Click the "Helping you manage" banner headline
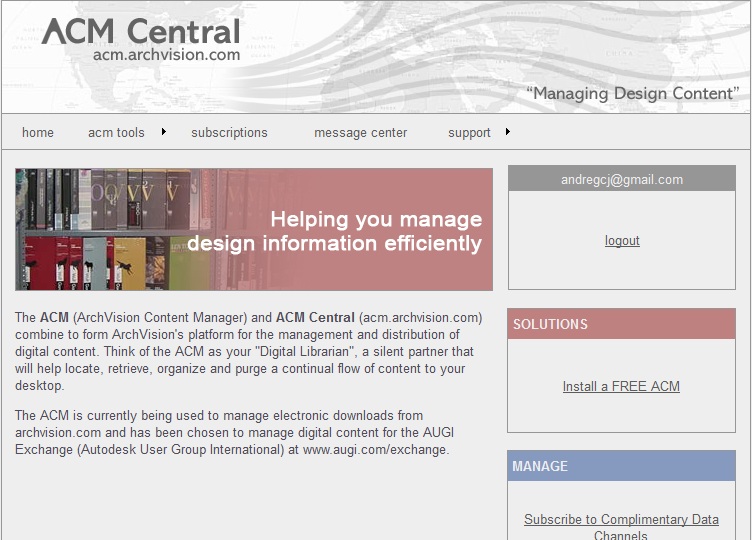The width and height of the screenshot is (752, 540). [x=376, y=219]
